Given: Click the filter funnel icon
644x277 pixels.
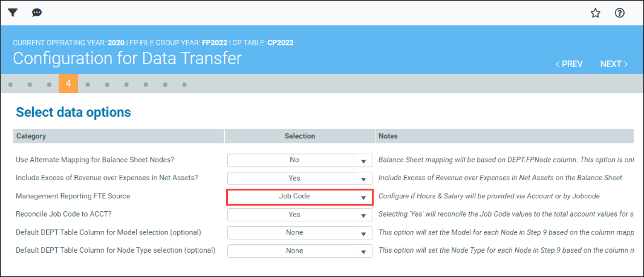Looking at the screenshot, I should click(13, 13).
